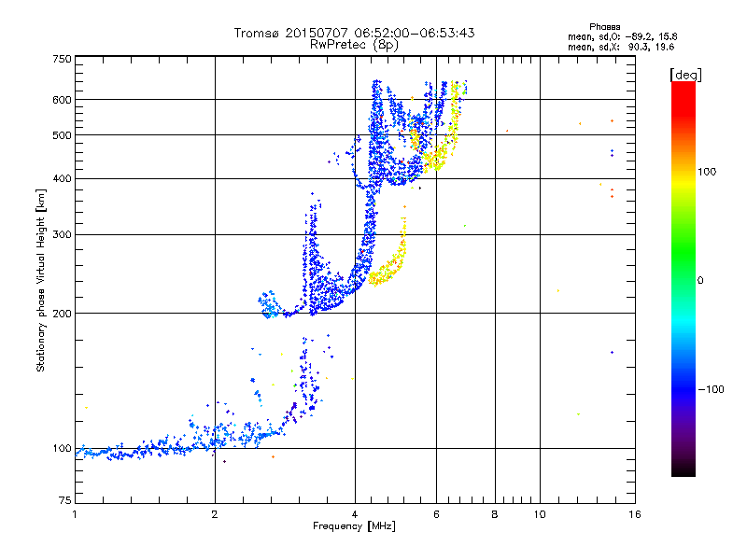The width and height of the screenshot is (747, 560).
Task: Click the 'mean, sd,O: -89.2, 15.8' line
Action: tap(622, 36)
